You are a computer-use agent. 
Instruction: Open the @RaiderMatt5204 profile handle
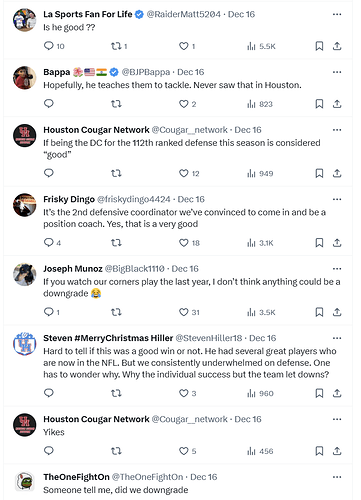184,14
